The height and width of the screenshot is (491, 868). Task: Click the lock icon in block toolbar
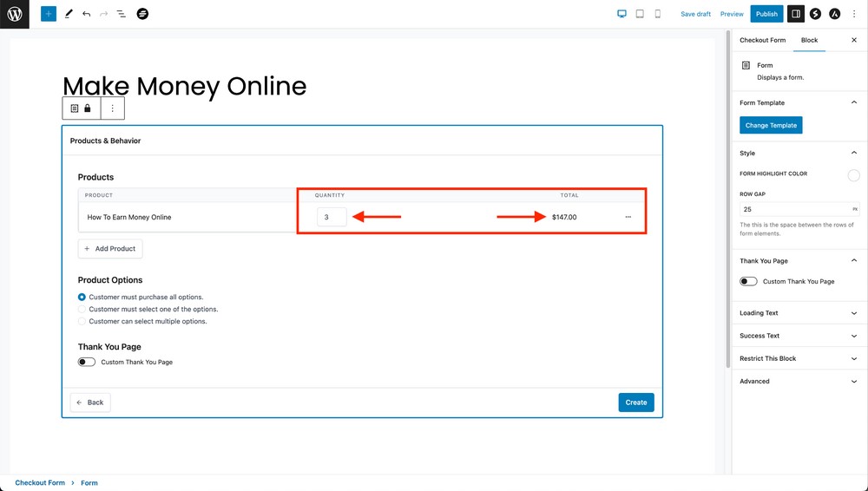pos(88,108)
